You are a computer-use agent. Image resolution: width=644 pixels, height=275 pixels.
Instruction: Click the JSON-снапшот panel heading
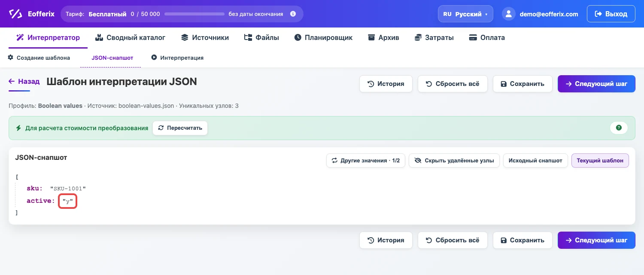pos(41,158)
